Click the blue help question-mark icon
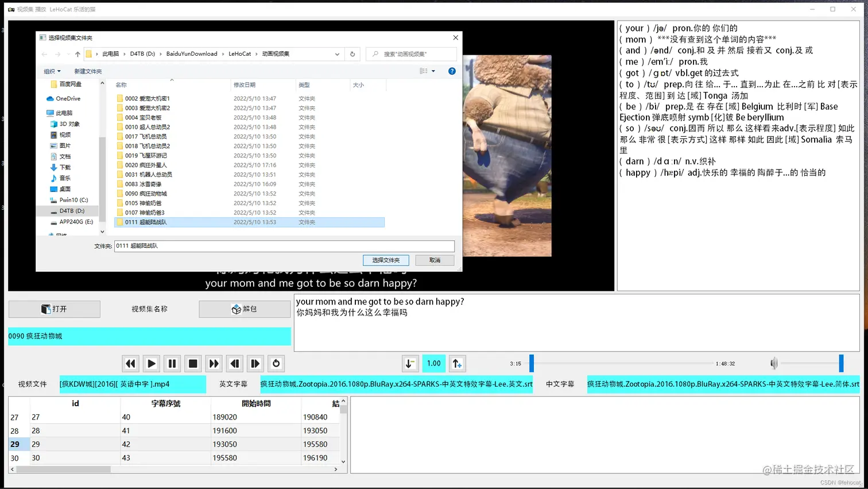 point(452,71)
